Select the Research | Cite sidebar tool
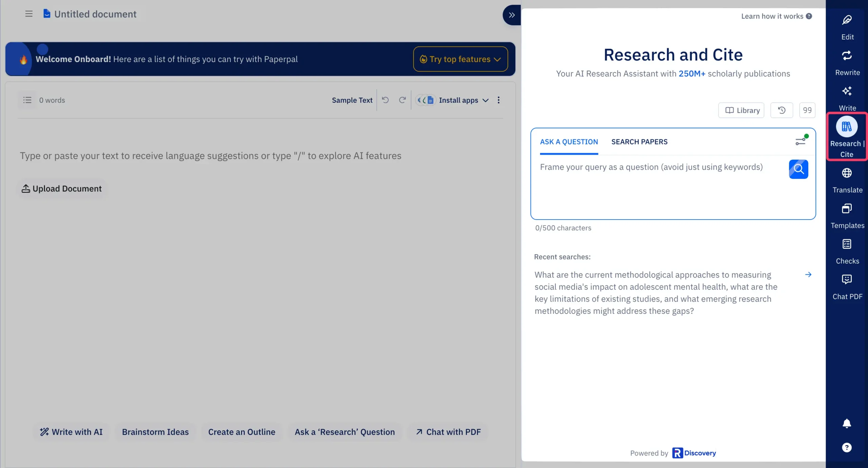Image resolution: width=868 pixels, height=468 pixels. tap(847, 137)
